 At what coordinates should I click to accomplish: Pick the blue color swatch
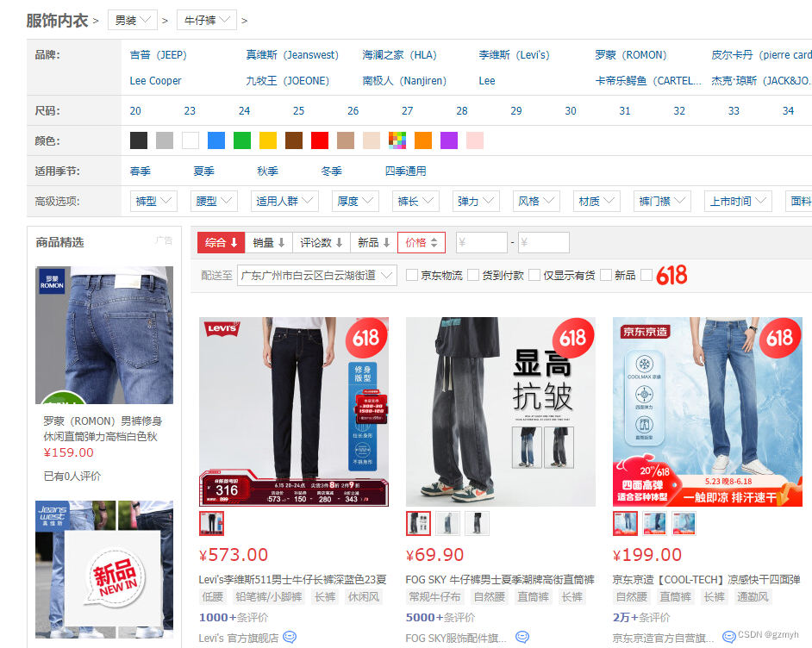(216, 140)
